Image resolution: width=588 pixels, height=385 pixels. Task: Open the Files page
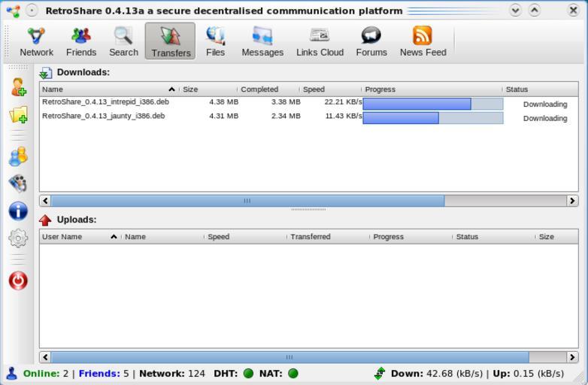[215, 41]
